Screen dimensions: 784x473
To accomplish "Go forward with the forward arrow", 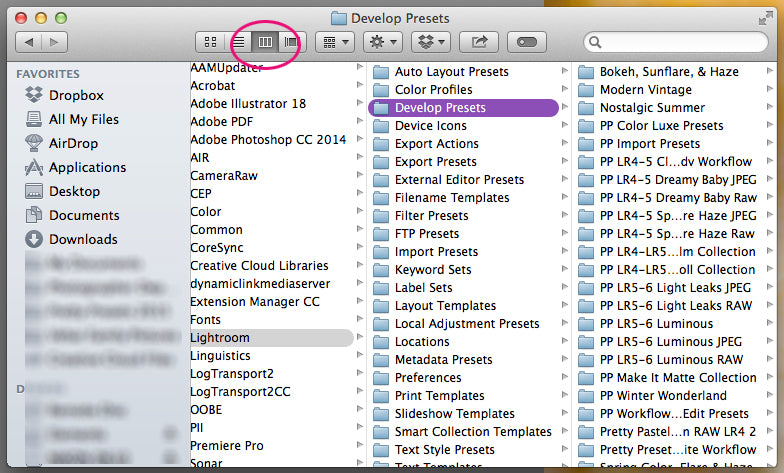I will [x=54, y=42].
